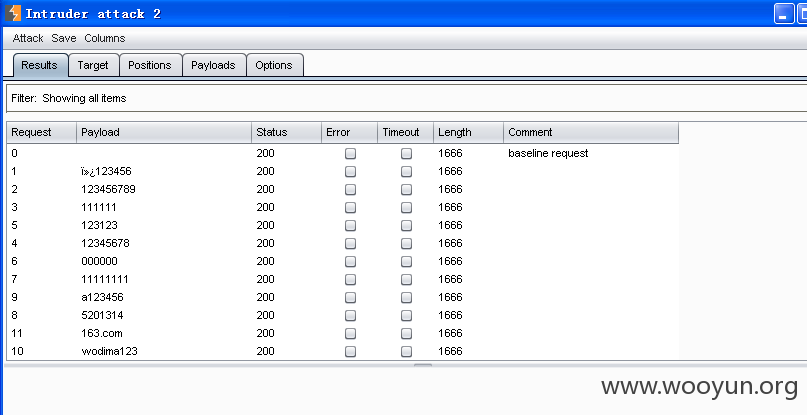Select the payload '163.com' row
Viewport: 807px width, 415px height.
click(x=343, y=334)
